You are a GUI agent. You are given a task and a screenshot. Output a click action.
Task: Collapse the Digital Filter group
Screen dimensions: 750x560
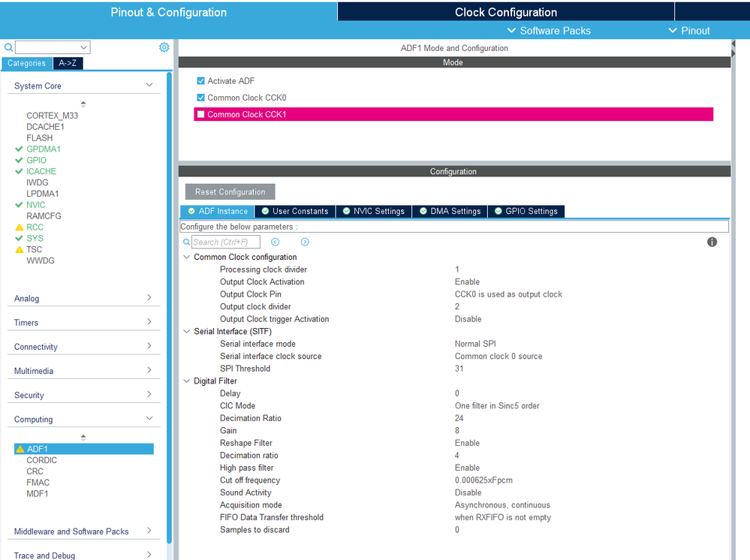186,381
